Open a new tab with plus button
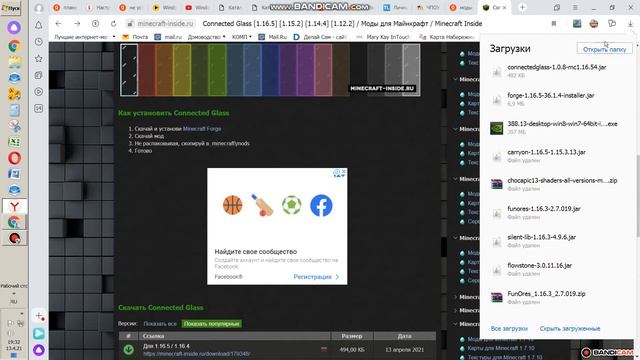 pos(522,7)
